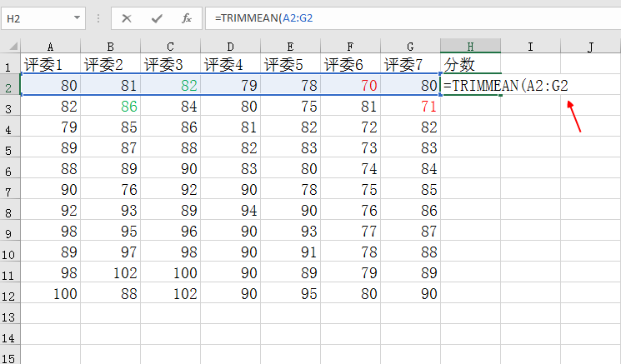Click cell containing 评委1

click(x=50, y=63)
